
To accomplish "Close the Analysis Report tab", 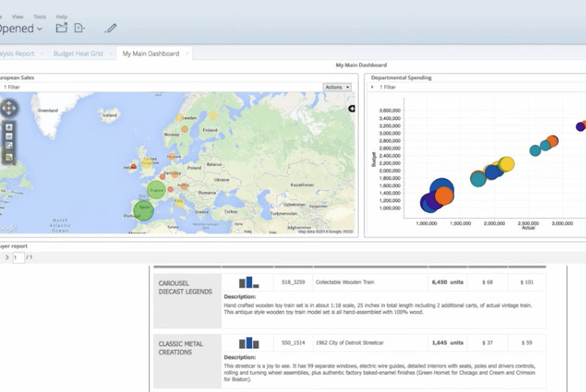I will click(42, 53).
